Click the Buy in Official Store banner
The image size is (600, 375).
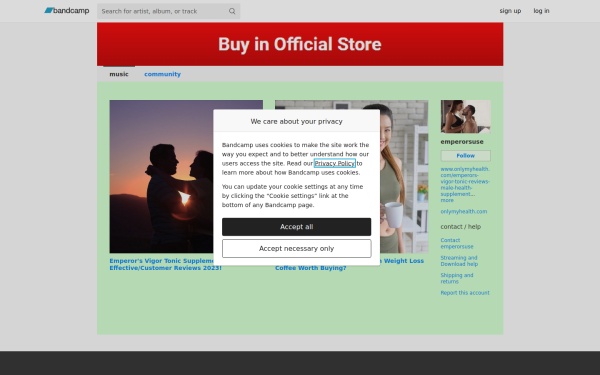[x=300, y=44]
